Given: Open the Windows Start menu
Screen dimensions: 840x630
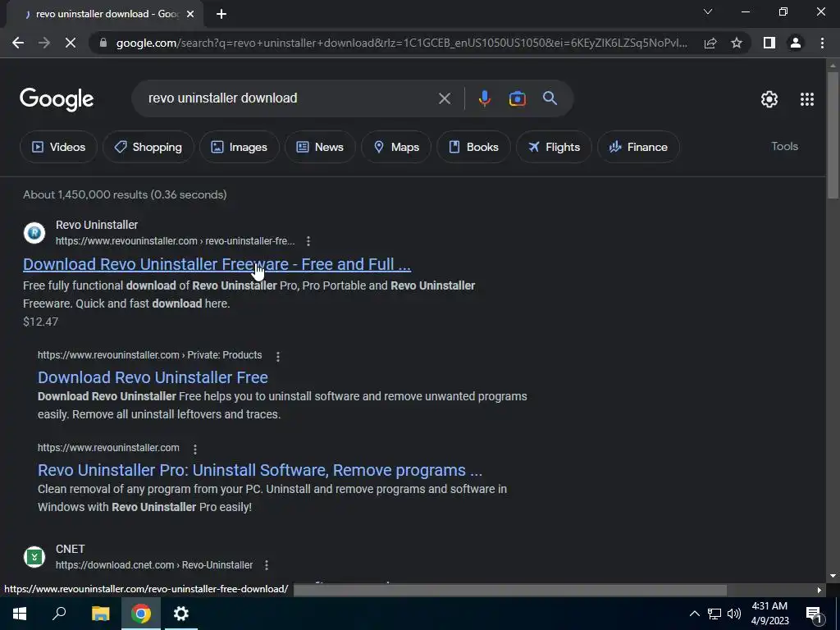Looking at the screenshot, I should click(x=20, y=614).
